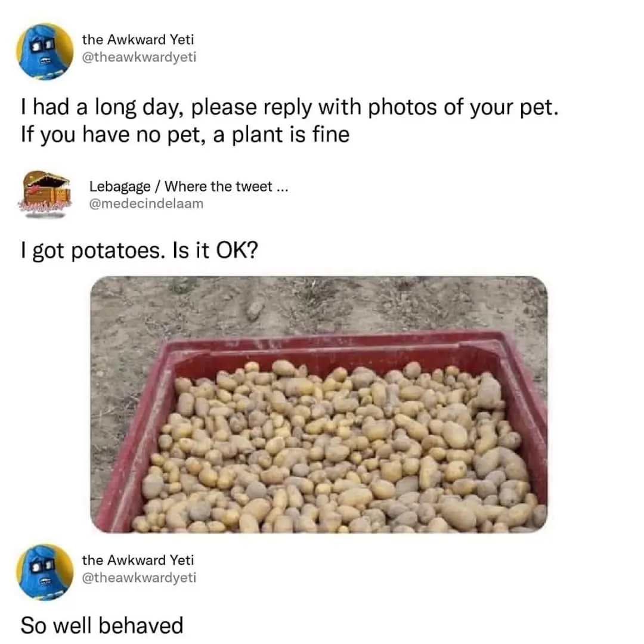Click the 'Lebagage / Where the tweet ...' name
The width and height of the screenshot is (644, 644).
[188, 187]
